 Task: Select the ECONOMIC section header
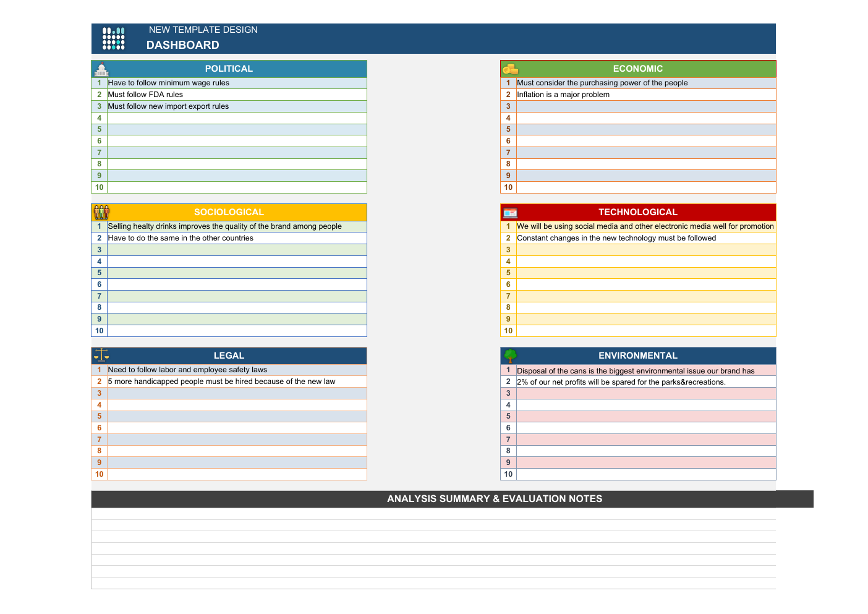click(x=638, y=69)
